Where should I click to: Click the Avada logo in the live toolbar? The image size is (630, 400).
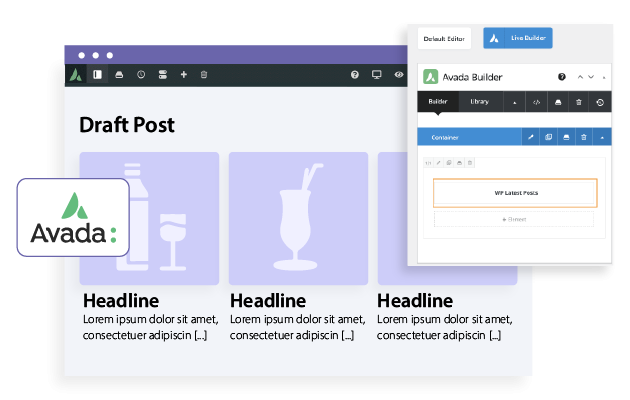click(76, 74)
